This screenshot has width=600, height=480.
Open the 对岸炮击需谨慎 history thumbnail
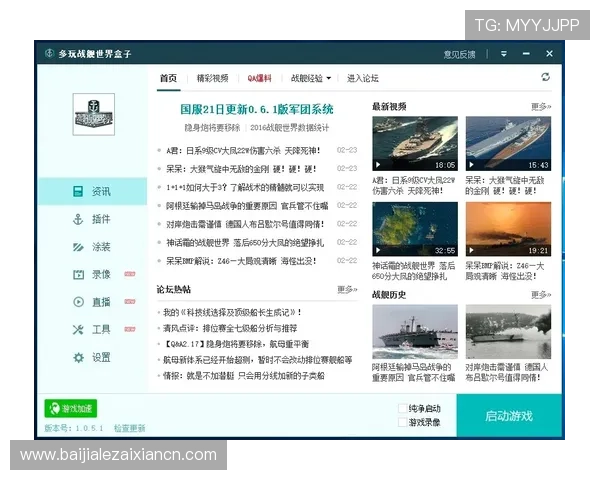[x=508, y=331]
